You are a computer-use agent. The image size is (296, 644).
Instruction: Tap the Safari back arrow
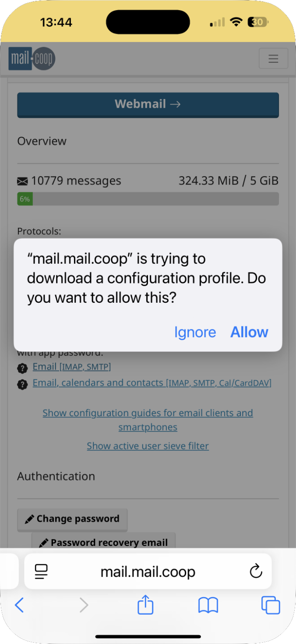pos(19,605)
